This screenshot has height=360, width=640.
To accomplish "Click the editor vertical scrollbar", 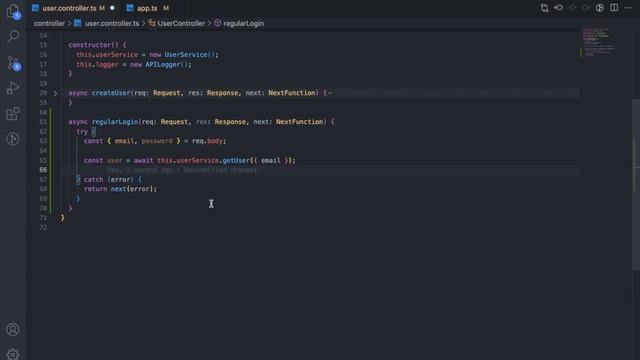I will coord(636,184).
